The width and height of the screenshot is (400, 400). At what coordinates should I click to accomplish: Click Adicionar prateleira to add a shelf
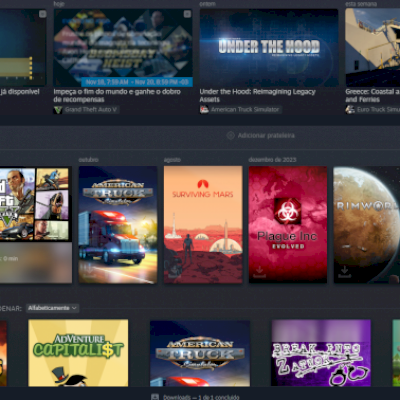click(x=266, y=135)
